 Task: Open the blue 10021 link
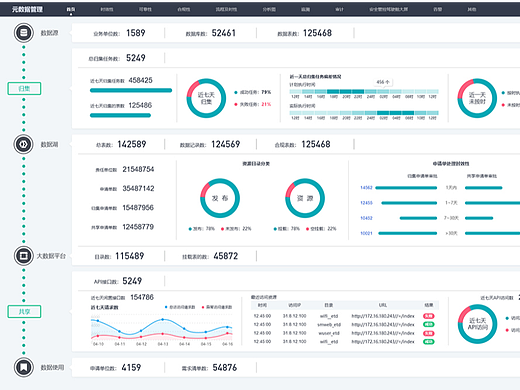tap(366, 233)
